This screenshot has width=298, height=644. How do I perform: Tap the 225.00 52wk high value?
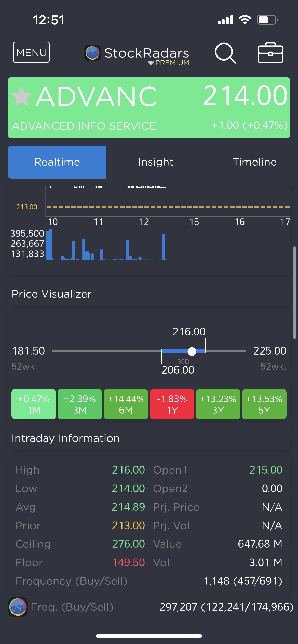tap(270, 351)
